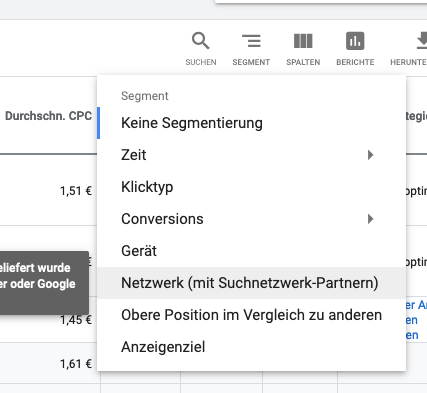Expand Zeit submenu arrow
Screen dimensions: 427x393
coord(370,155)
